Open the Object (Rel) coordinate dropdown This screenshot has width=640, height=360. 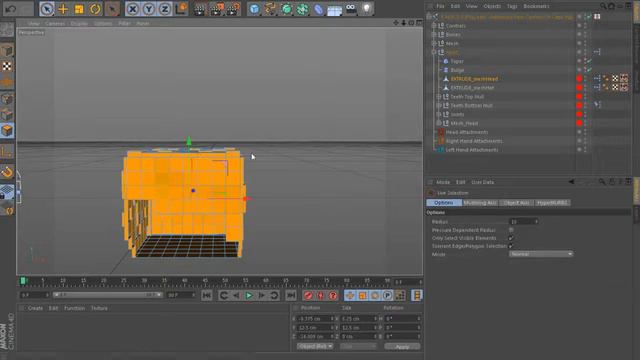click(315, 346)
